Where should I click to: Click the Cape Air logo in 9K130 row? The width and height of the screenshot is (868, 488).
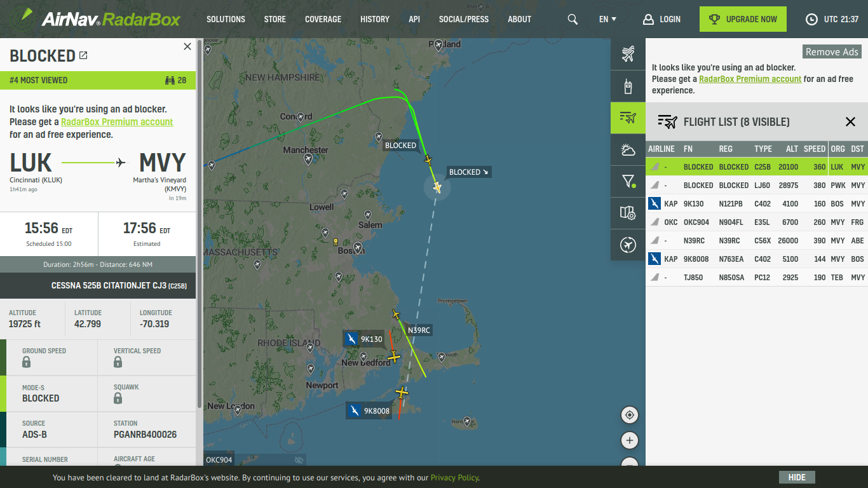pos(654,203)
